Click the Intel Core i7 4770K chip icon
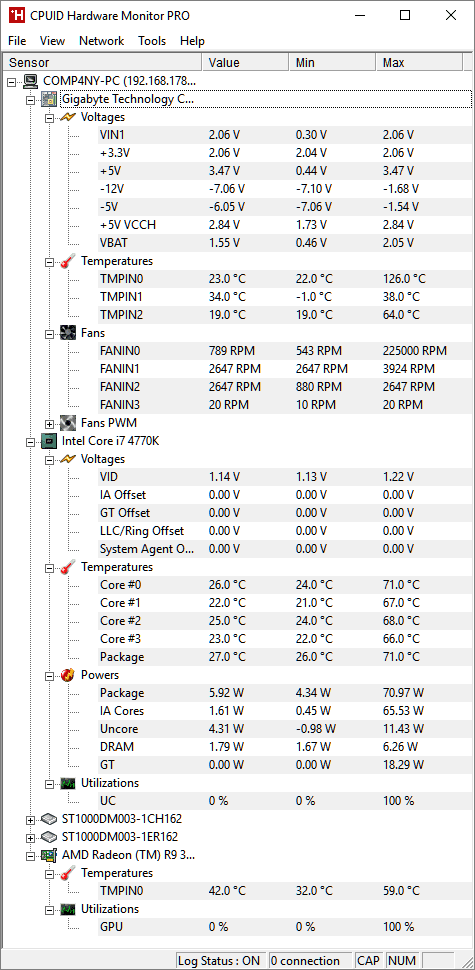 coord(49,441)
